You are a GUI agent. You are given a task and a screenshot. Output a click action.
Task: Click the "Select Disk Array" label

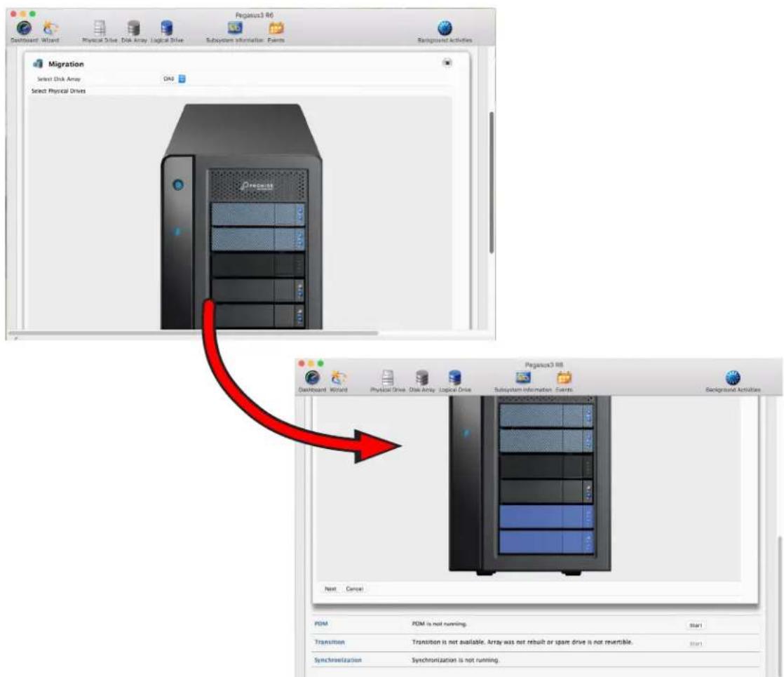tap(58, 79)
